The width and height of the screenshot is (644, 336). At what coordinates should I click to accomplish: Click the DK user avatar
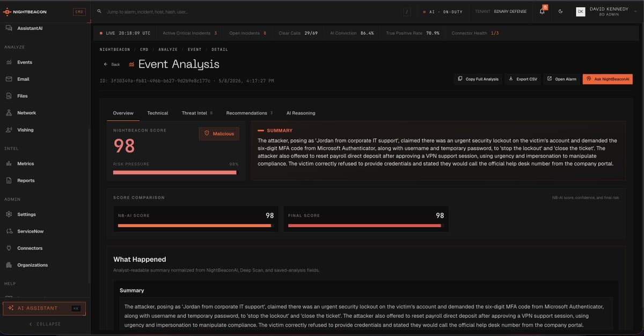point(581,11)
